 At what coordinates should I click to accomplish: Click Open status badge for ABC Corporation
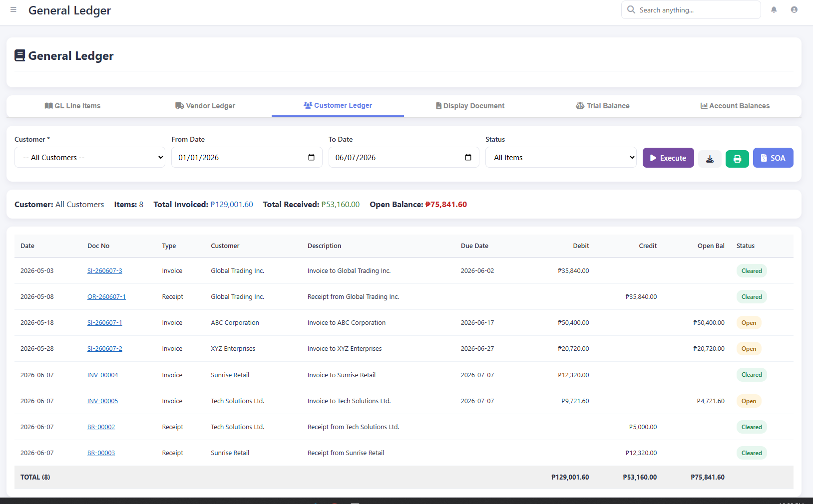click(749, 323)
